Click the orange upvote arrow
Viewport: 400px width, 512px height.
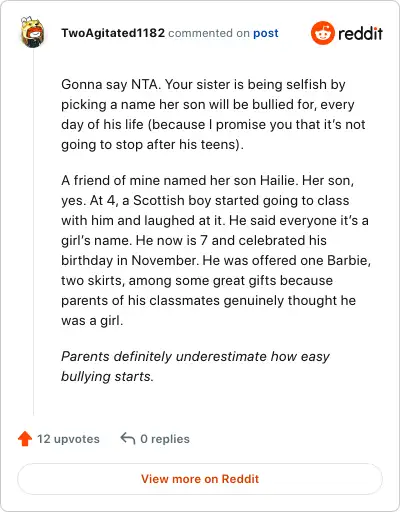tap(25, 439)
